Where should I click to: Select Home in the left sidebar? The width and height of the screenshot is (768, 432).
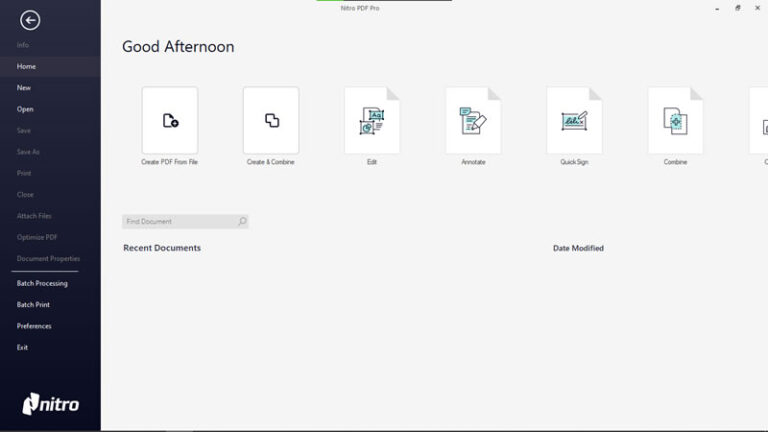pyautogui.click(x=26, y=67)
